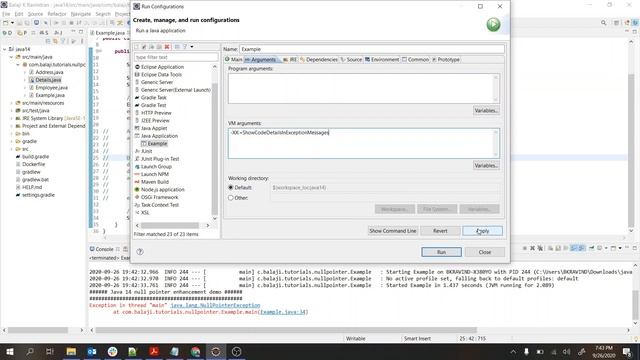Viewport: 640px width, 360px height.
Task: Click the Remove All Terminated Launches icon in Console
Action: pyautogui.click(x=540, y=248)
